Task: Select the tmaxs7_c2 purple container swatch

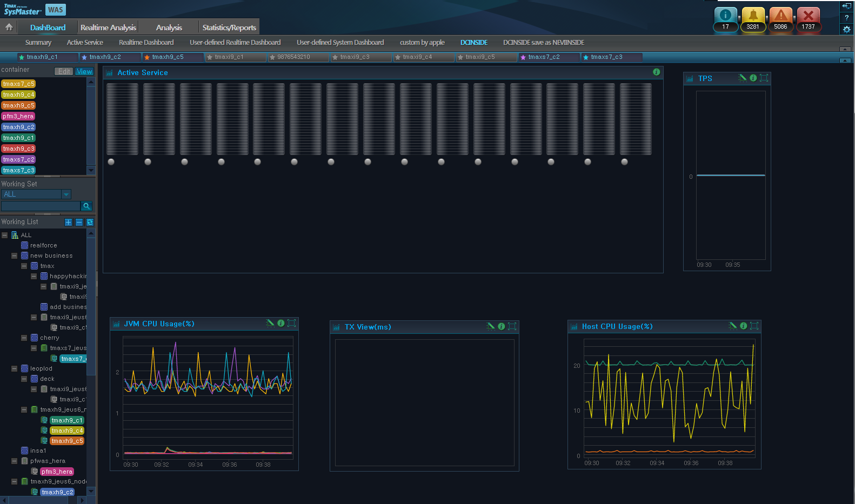Action: click(x=18, y=159)
